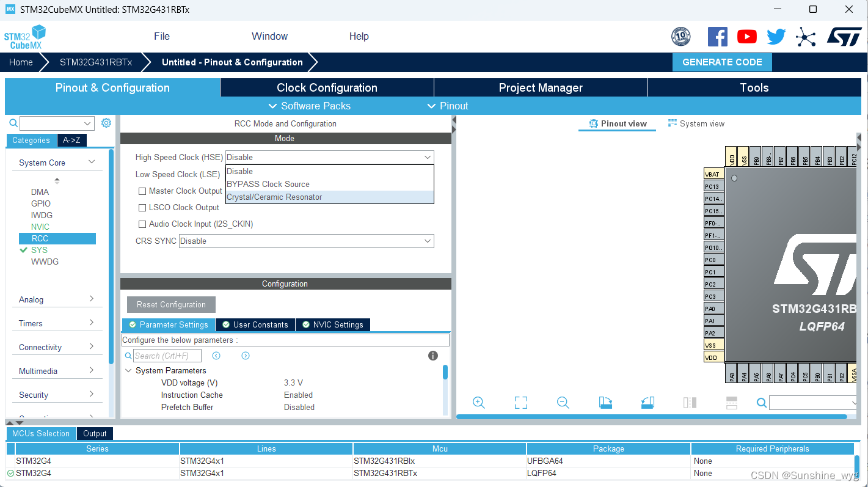Click the ST logo icon
The height and width of the screenshot is (487, 868).
coord(844,36)
